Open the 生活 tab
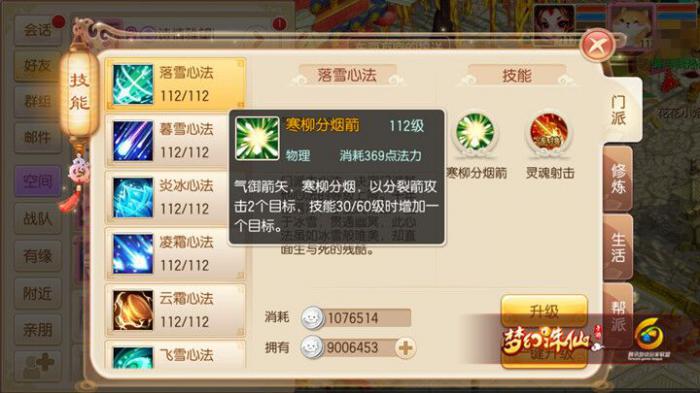Viewport: 700px width, 393px height. point(618,247)
